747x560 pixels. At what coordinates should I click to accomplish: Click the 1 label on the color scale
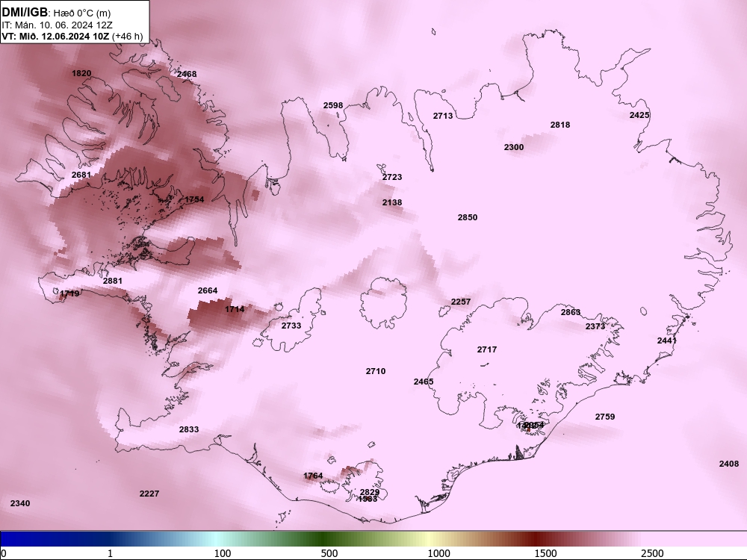pyautogui.click(x=110, y=553)
